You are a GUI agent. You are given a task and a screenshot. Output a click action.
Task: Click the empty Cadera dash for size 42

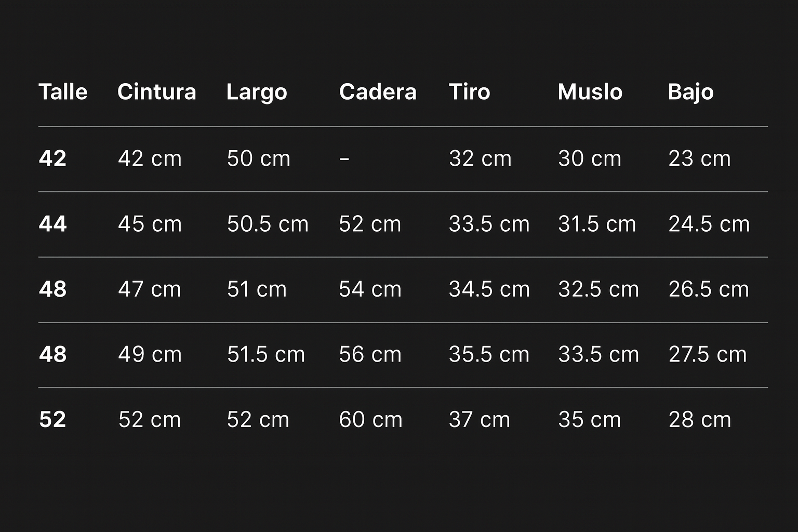tap(344, 158)
